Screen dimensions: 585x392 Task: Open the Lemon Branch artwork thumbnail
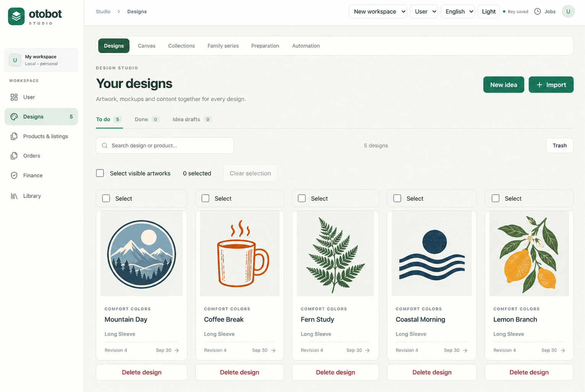coord(529,254)
